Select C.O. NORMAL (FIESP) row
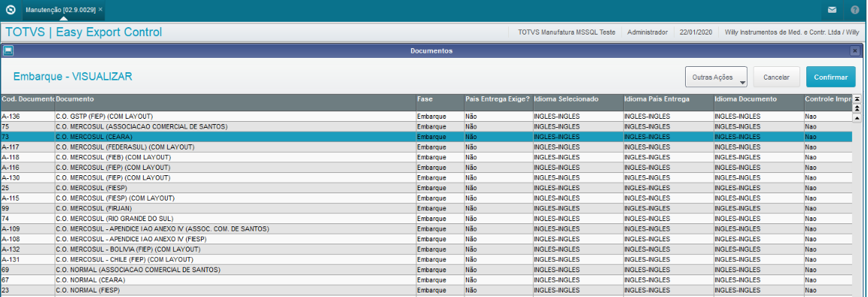Image resolution: width=868 pixels, height=297 pixels. tap(426, 290)
